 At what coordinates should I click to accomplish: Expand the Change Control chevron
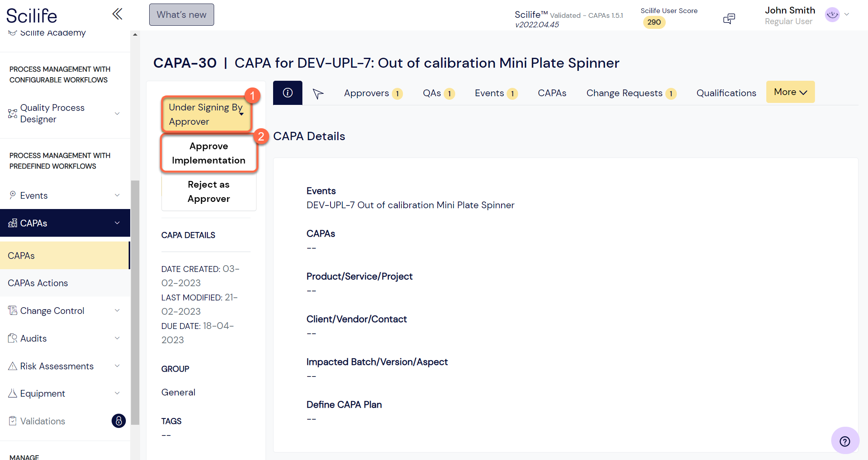tap(117, 310)
